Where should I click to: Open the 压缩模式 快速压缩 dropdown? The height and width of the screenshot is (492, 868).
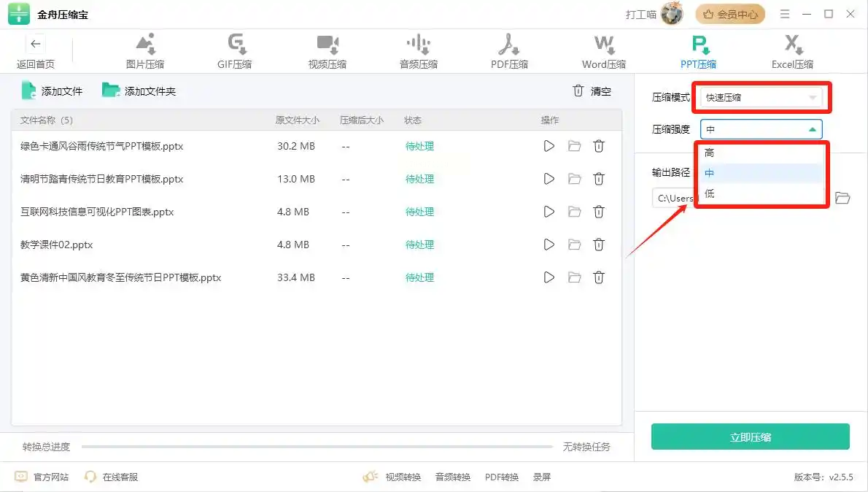762,98
